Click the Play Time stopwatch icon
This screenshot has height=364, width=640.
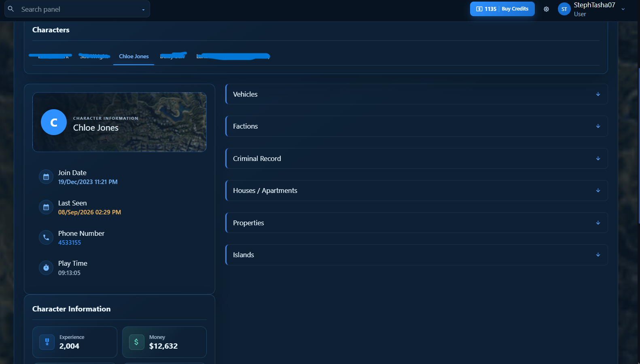tap(46, 268)
